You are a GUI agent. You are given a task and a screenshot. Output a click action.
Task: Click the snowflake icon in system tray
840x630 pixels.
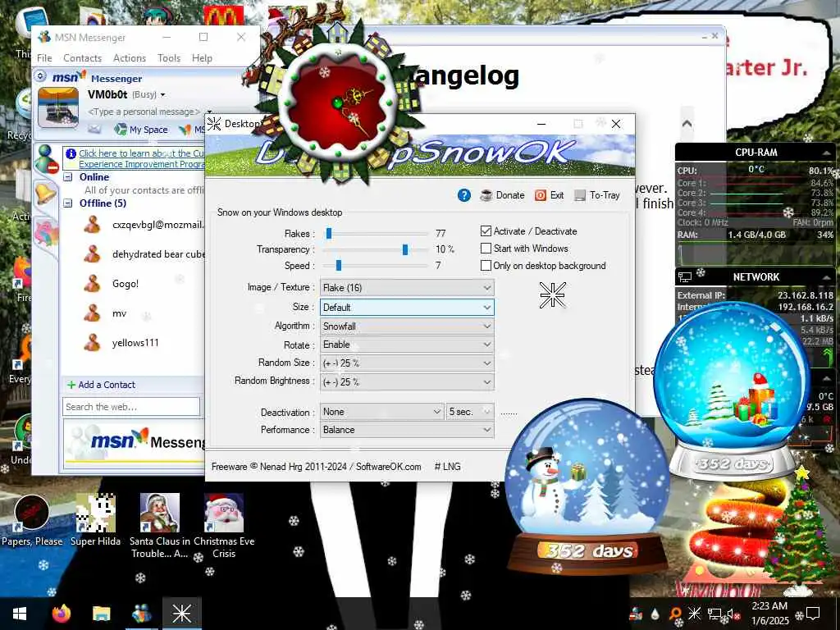(x=694, y=614)
